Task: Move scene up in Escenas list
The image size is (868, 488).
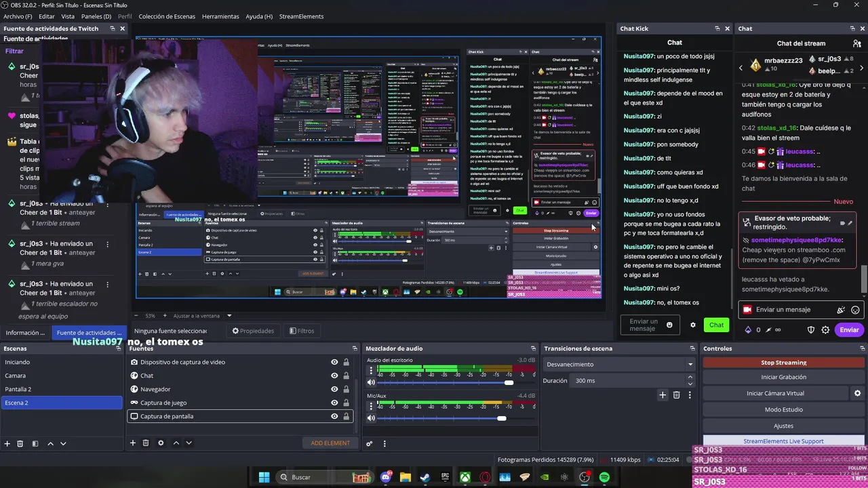Action: 50,443
